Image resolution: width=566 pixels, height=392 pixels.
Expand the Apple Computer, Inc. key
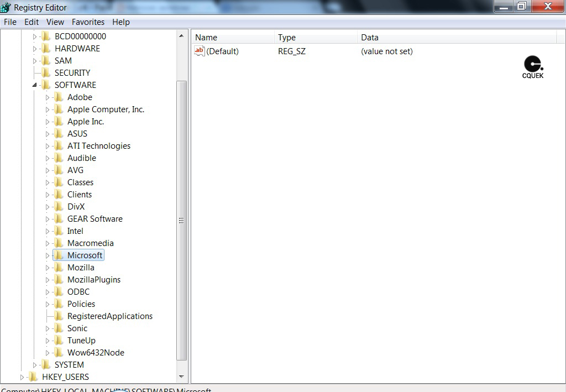pyautogui.click(x=48, y=109)
